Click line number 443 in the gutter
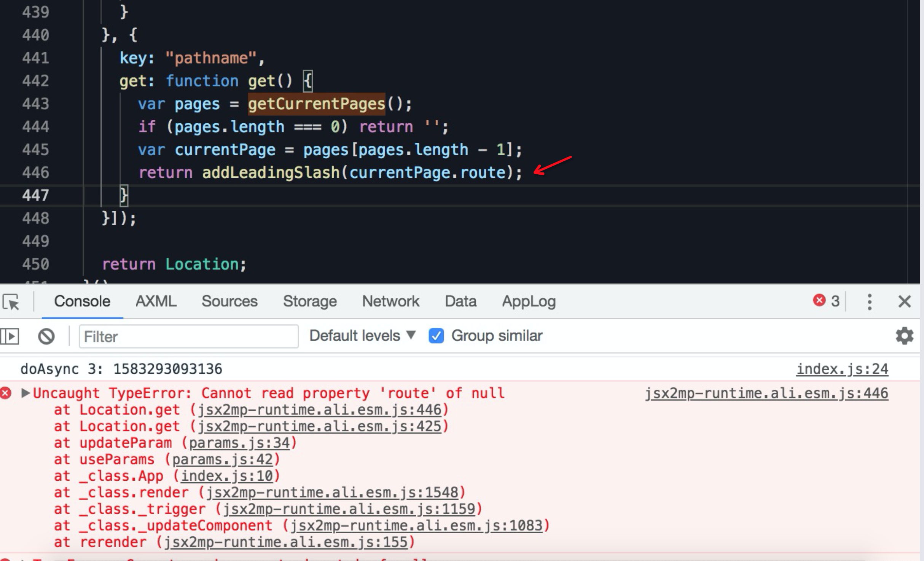The height and width of the screenshot is (561, 924). coord(35,104)
